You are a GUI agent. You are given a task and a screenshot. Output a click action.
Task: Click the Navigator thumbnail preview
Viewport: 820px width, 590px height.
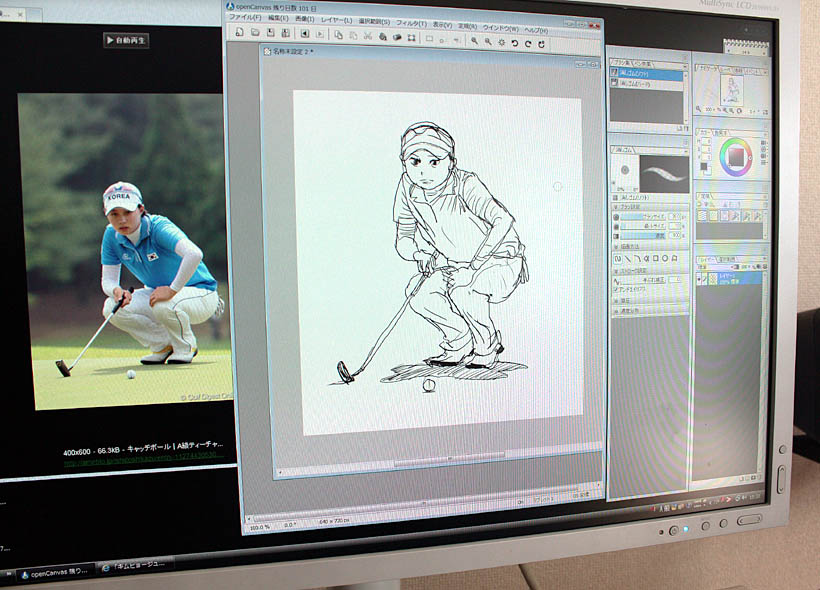pyautogui.click(x=732, y=89)
